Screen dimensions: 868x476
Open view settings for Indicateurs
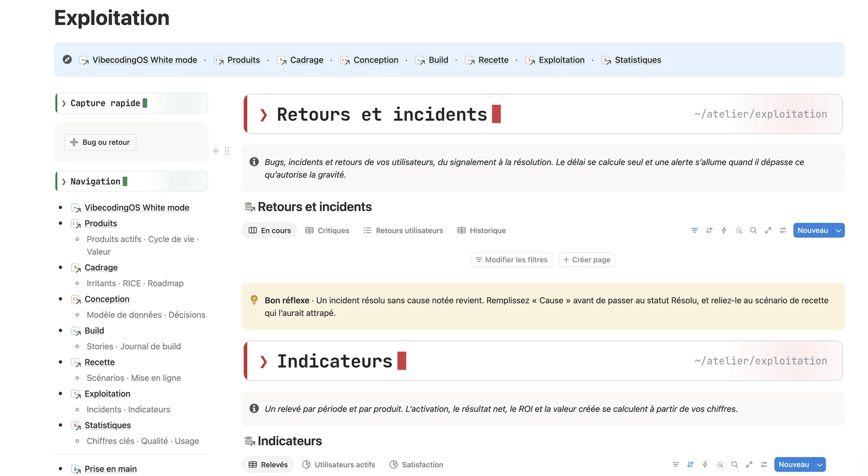(x=764, y=465)
